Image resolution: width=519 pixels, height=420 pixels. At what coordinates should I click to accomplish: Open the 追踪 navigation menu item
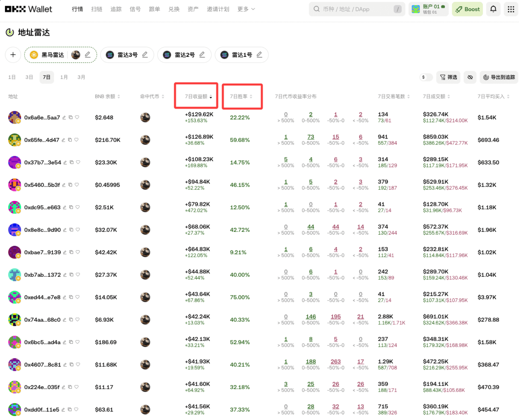pyautogui.click(x=116, y=9)
